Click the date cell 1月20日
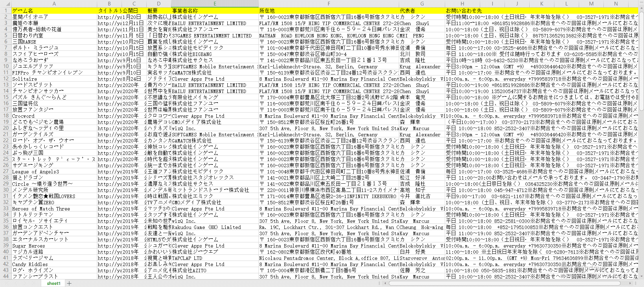This screenshot has width=644, height=287. click(x=134, y=17)
